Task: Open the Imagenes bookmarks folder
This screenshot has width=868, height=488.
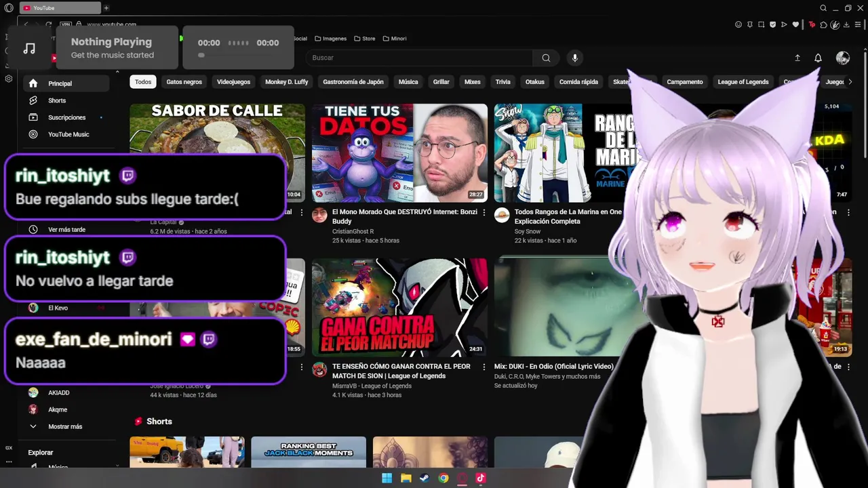Action: (x=330, y=39)
